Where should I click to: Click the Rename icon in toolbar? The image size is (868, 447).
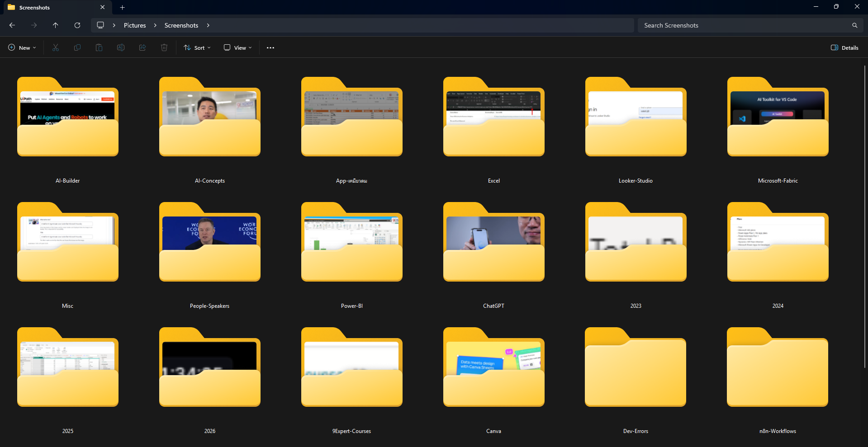[x=121, y=47]
